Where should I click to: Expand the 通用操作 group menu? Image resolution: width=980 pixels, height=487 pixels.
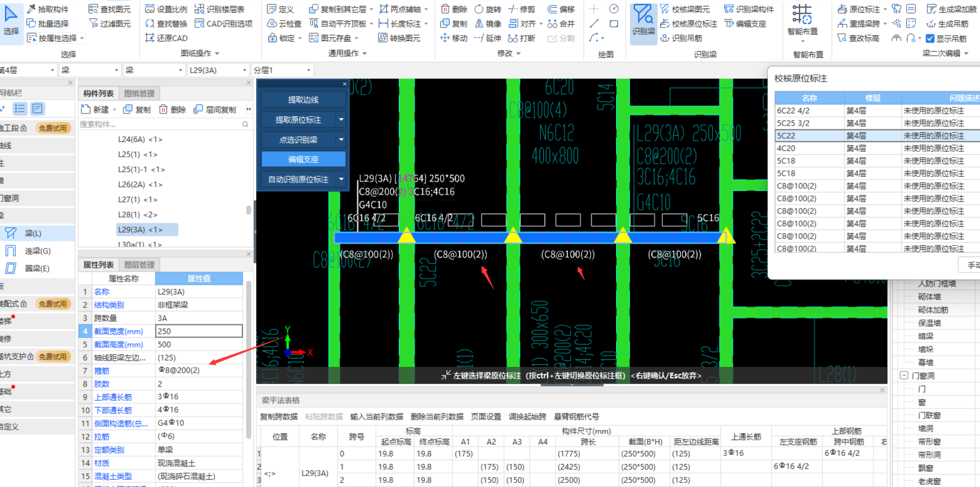pos(347,53)
